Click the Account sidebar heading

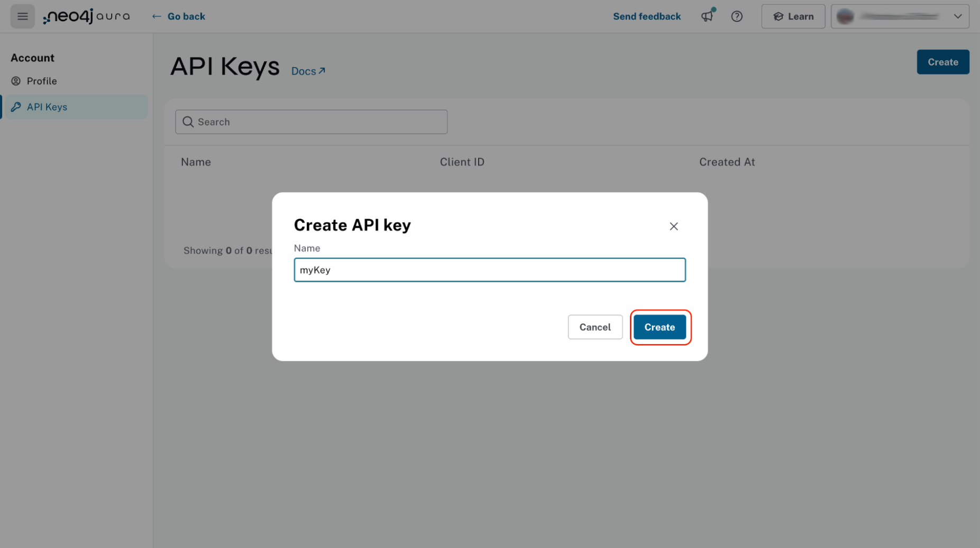[x=32, y=58]
